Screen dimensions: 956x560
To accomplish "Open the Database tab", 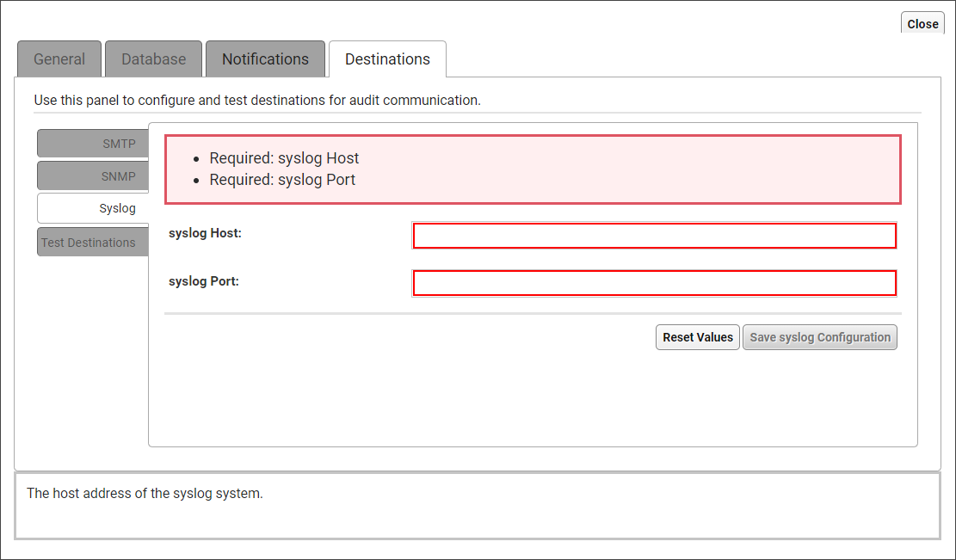I will click(x=153, y=59).
